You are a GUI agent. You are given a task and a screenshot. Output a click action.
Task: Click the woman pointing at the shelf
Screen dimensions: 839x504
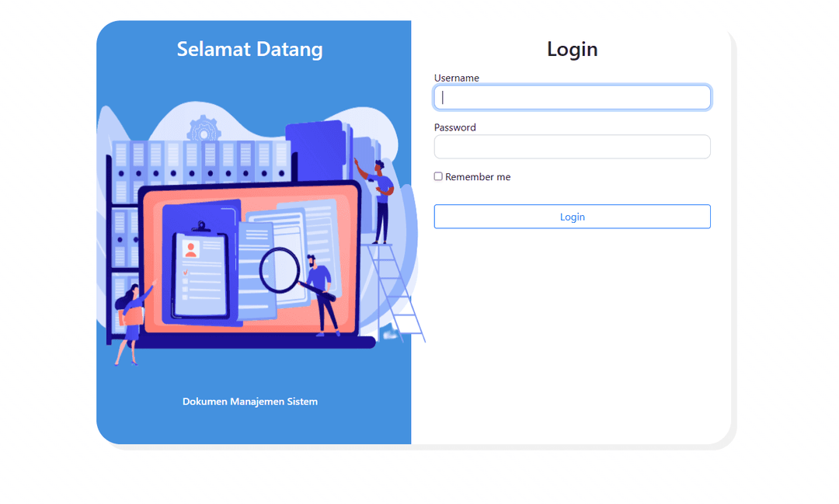(131, 318)
